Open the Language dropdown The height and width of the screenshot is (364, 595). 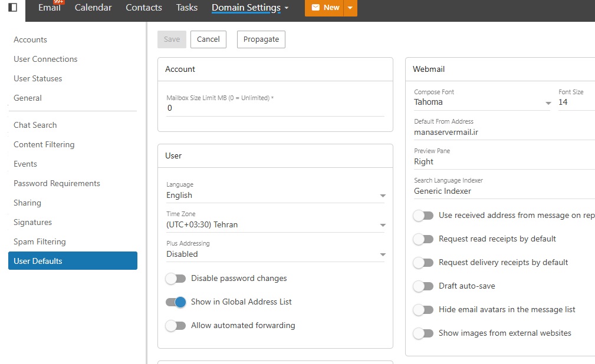tap(275, 196)
